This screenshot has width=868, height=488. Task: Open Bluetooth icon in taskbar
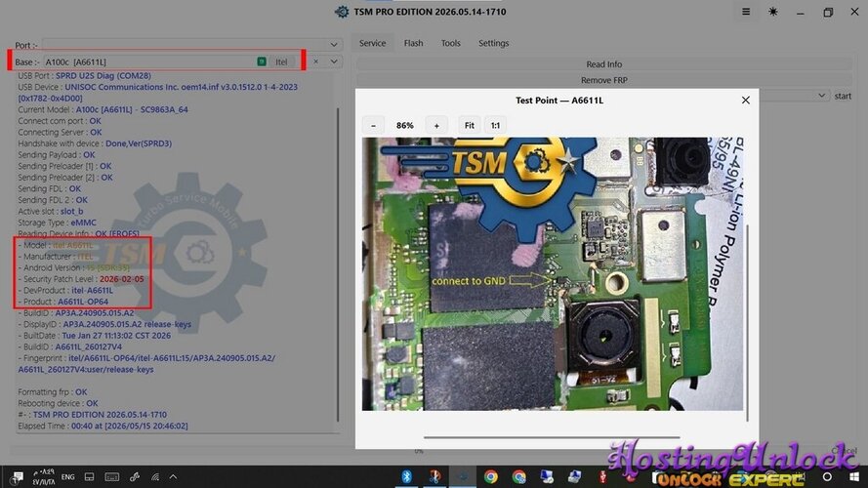pos(406,476)
